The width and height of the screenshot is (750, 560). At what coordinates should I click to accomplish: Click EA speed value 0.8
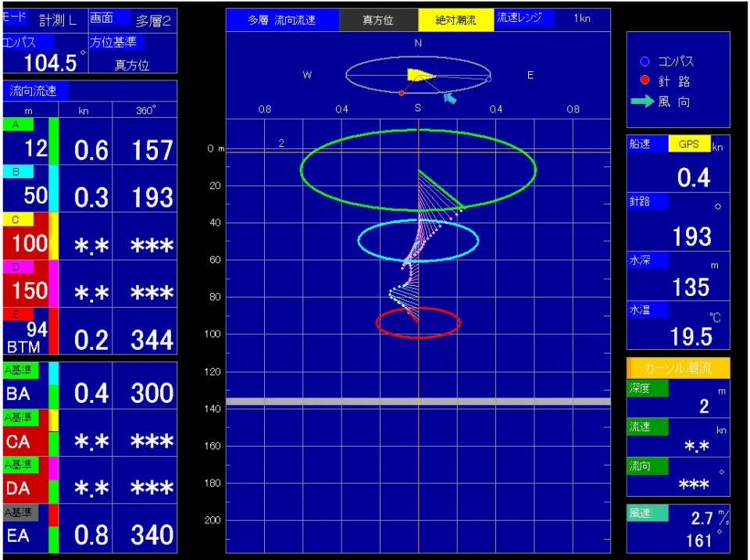click(91, 535)
